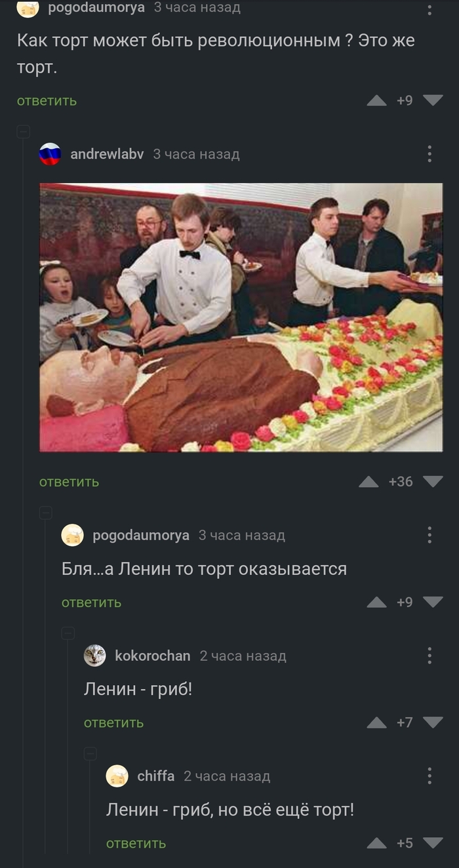Screen dimensions: 459x868
Task: Upvote andrewlabv's image comment with +36
Action: coord(369,482)
